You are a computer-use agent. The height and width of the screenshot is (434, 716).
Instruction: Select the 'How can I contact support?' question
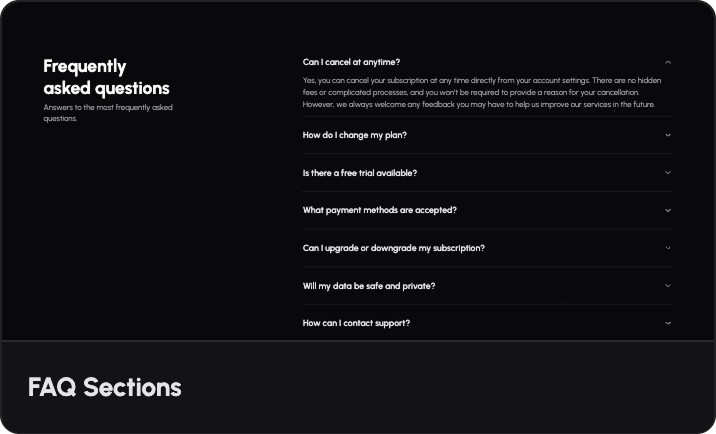coord(356,323)
